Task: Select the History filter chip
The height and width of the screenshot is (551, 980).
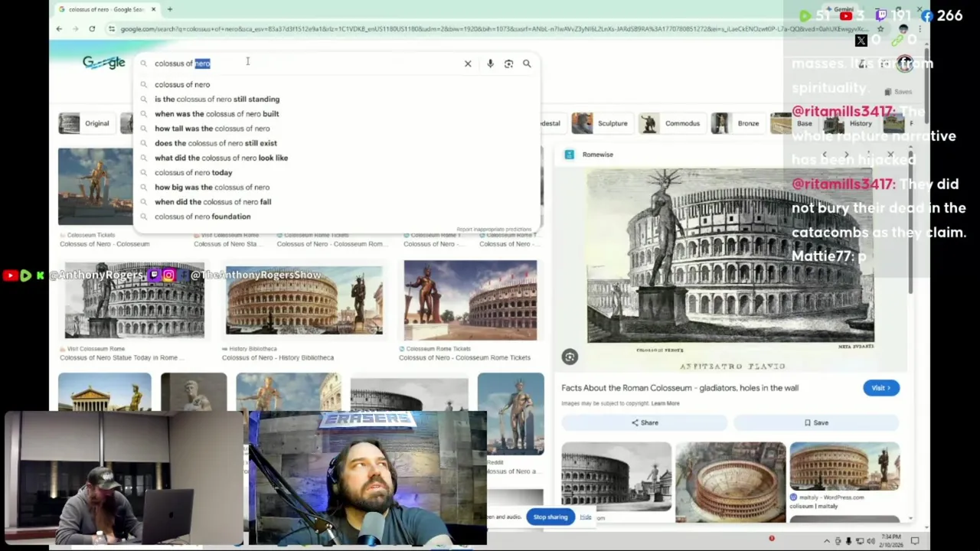Action: [850, 123]
